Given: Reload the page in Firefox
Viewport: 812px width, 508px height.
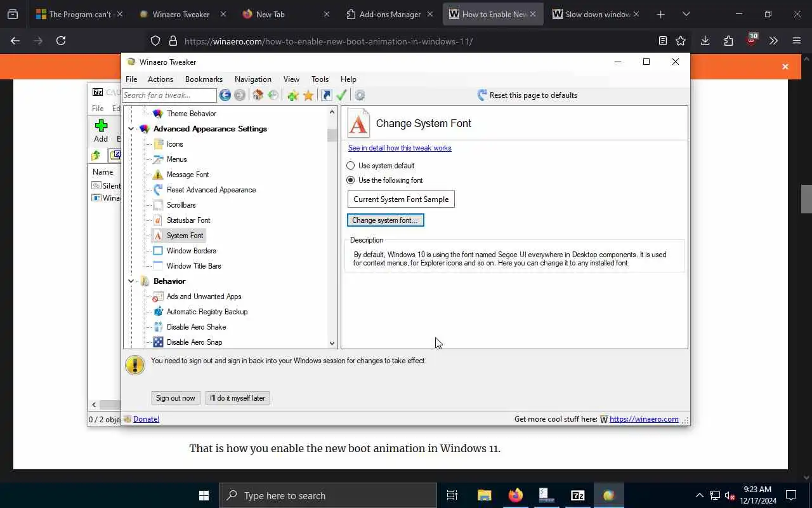Looking at the screenshot, I should click(x=61, y=41).
